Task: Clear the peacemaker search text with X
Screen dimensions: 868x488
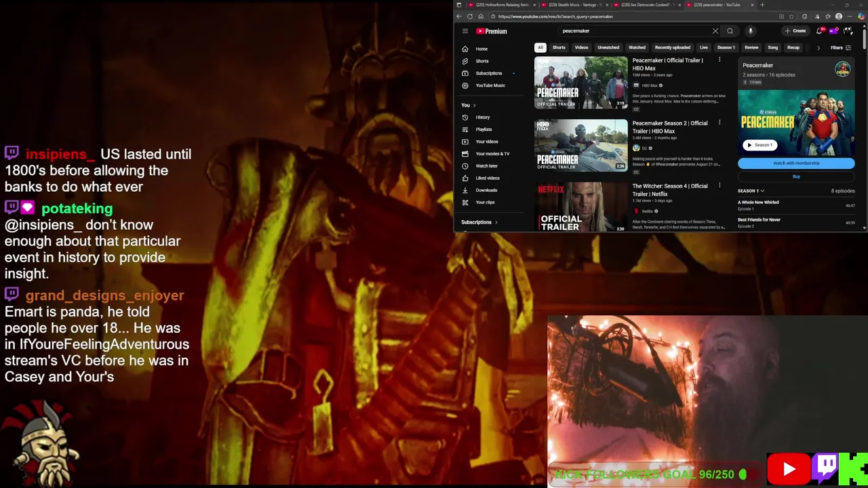Action: 715,31
